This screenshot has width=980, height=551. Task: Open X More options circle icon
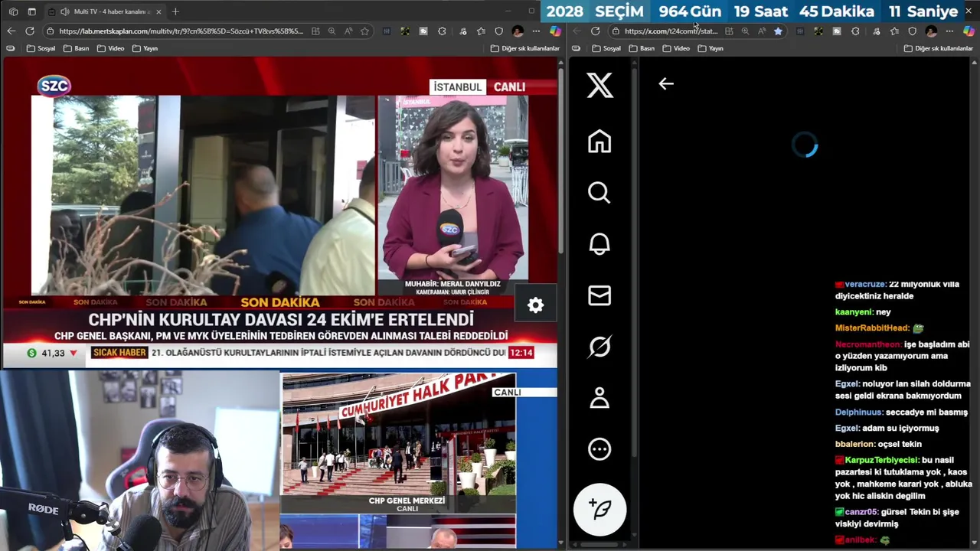599,449
